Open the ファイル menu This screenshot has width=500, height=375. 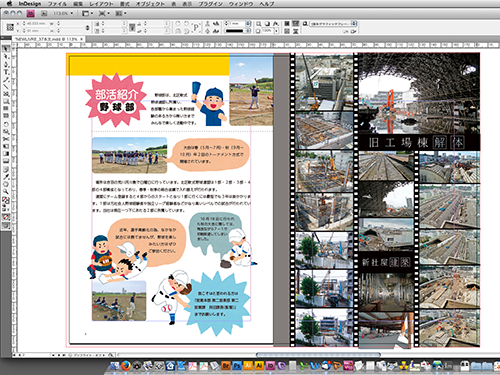point(57,4)
